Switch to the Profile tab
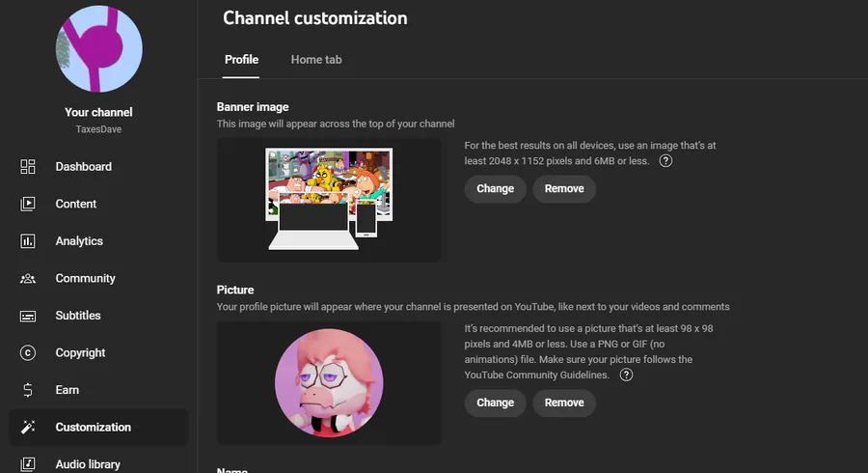This screenshot has width=868, height=473. click(x=241, y=60)
